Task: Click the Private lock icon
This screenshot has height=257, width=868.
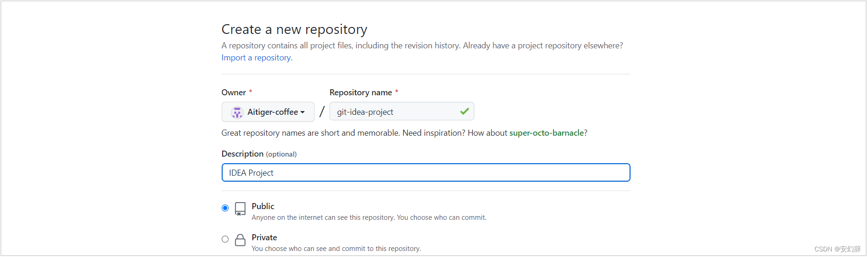Action: [x=240, y=240]
